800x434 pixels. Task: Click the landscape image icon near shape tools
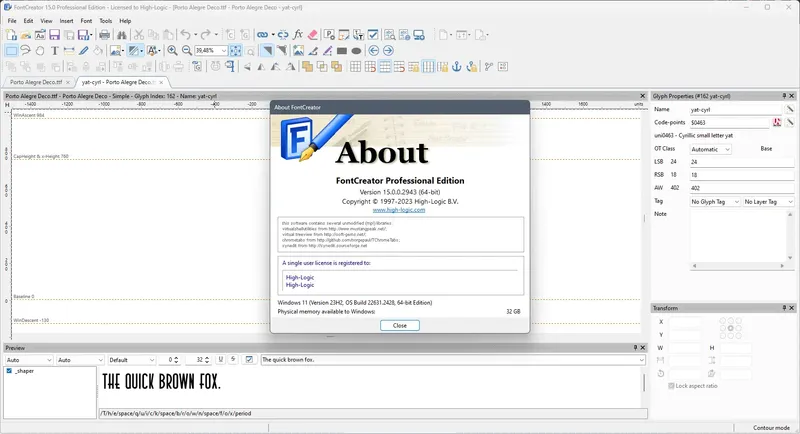(298, 50)
